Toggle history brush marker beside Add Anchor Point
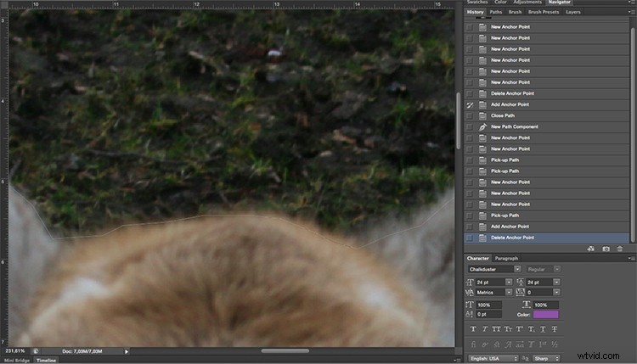Image resolution: width=637 pixels, height=364 pixels. click(470, 104)
